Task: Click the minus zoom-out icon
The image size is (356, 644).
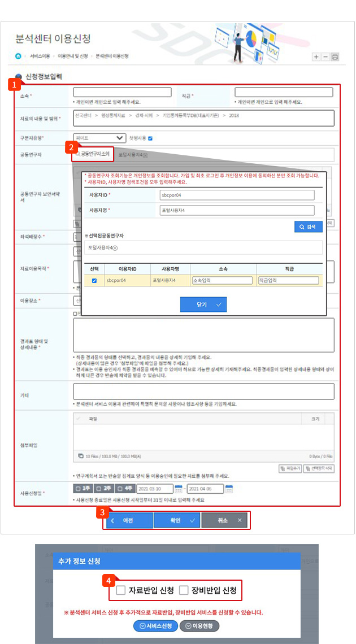Action: point(325,57)
